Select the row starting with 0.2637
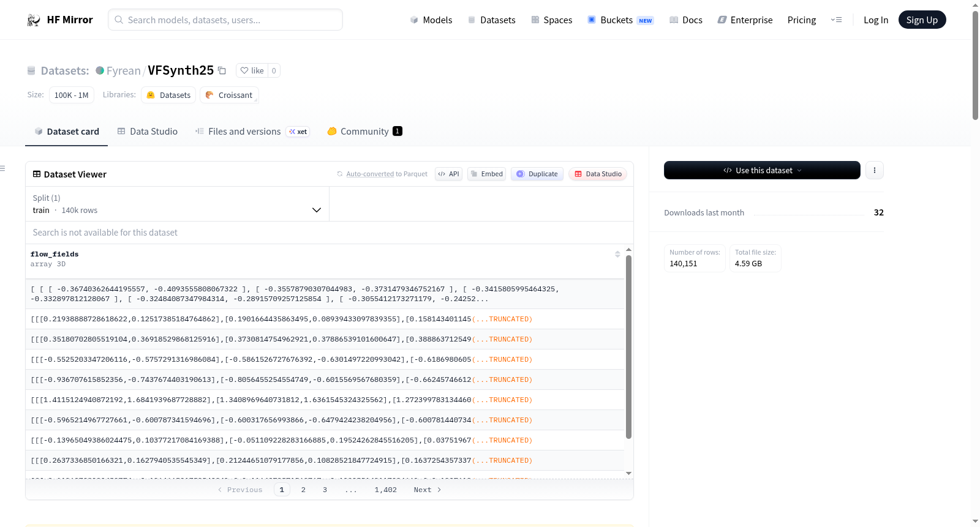Image resolution: width=980 pixels, height=527 pixels. coord(325,461)
